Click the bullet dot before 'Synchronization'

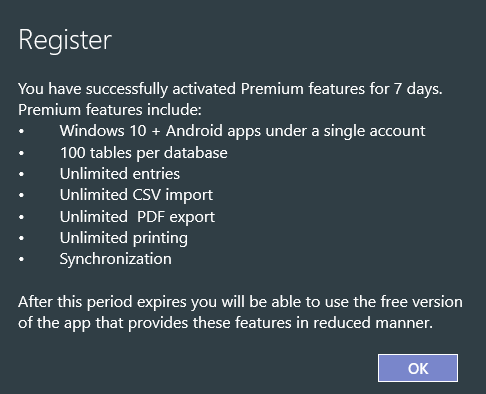pyautogui.click(x=22, y=259)
